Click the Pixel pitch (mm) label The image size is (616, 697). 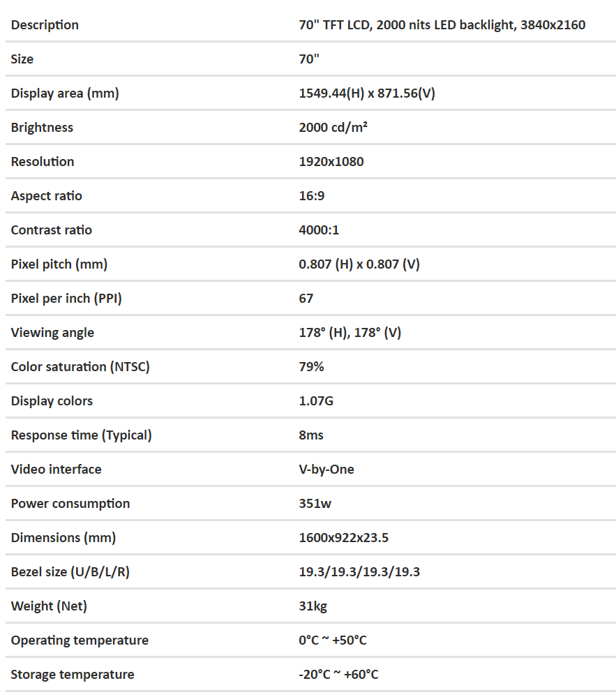pyautogui.click(x=59, y=264)
